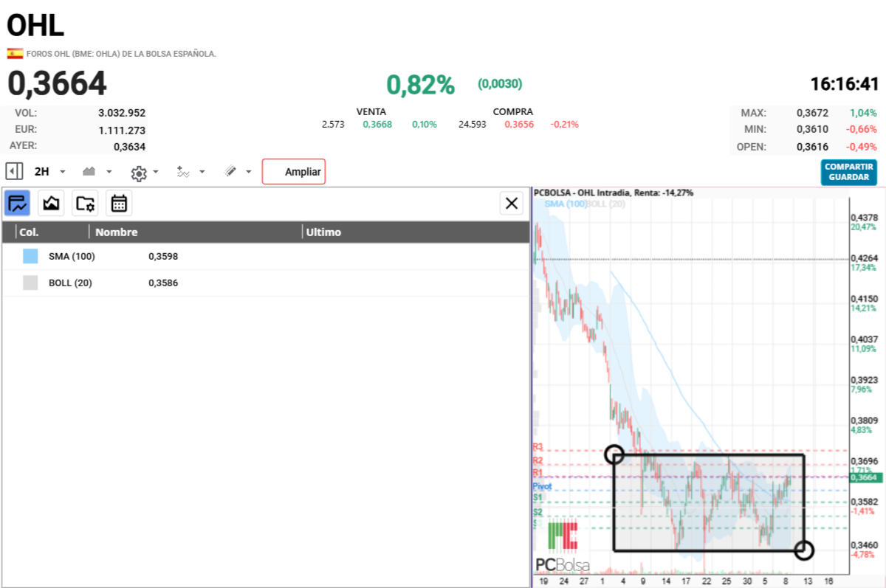Screen dimensions: 886x588
Task: Expand the chart type area dropdown
Action: (x=97, y=172)
